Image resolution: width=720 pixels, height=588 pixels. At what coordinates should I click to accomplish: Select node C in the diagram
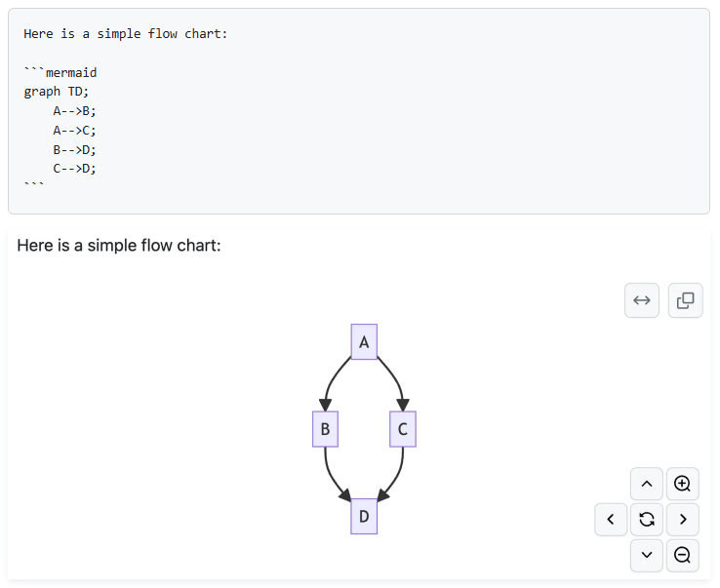pos(402,429)
